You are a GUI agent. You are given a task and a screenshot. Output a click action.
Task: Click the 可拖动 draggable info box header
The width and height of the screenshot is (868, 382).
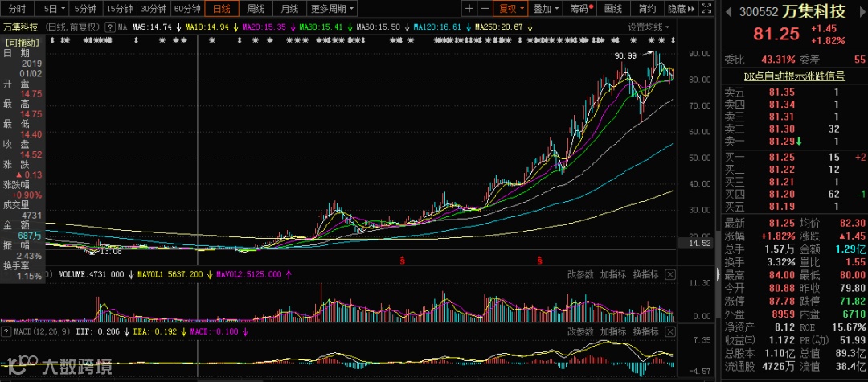click(x=21, y=42)
